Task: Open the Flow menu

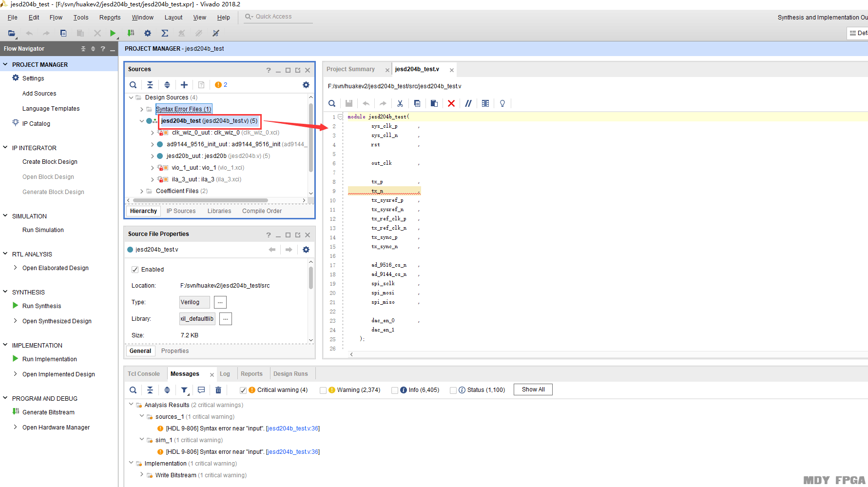Action: (x=56, y=18)
